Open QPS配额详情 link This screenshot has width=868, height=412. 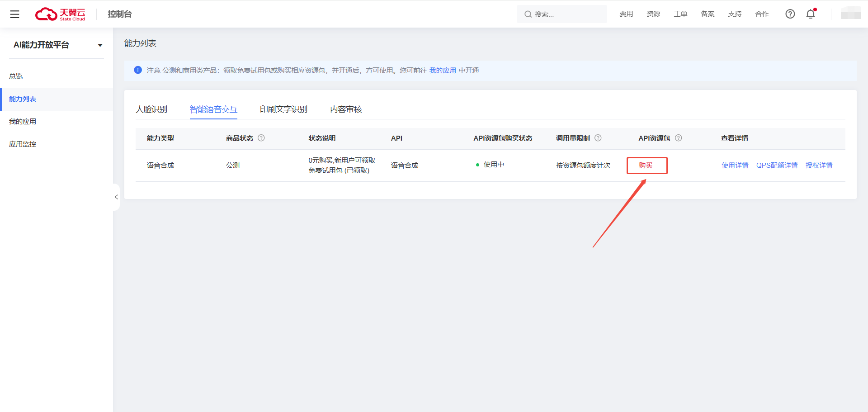pyautogui.click(x=777, y=165)
